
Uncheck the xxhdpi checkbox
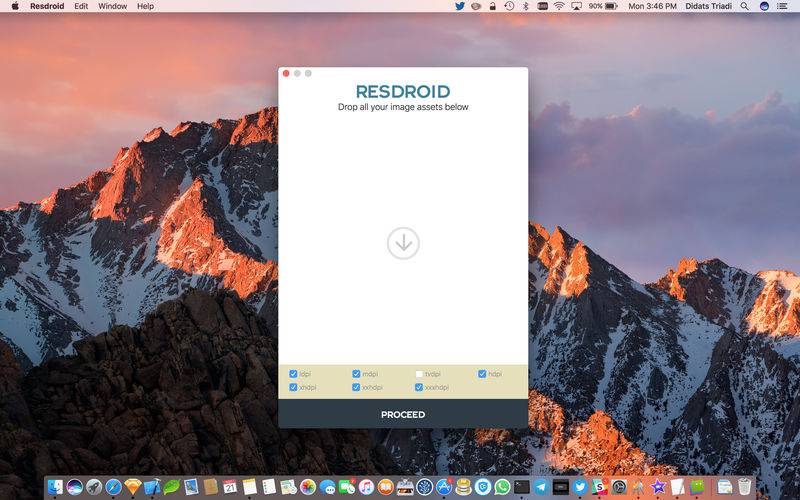(356, 387)
